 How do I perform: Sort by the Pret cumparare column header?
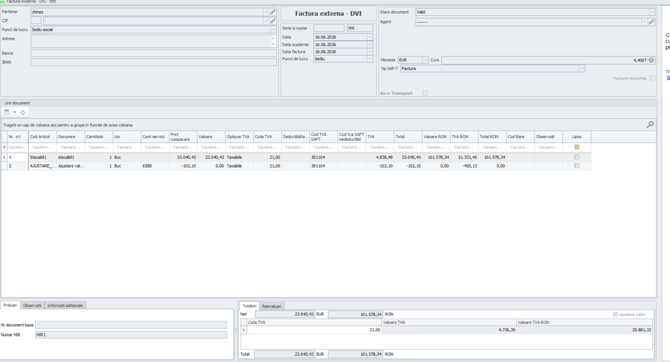click(x=183, y=137)
